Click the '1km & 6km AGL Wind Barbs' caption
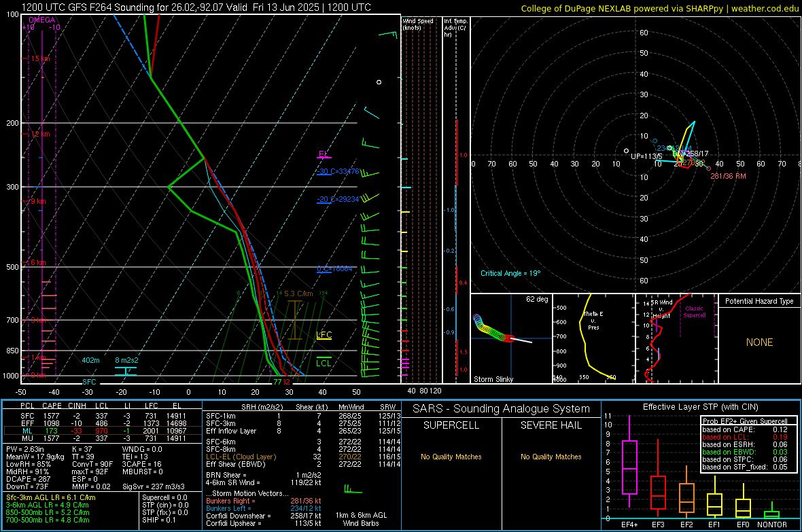The image size is (802, 532). pos(361,519)
